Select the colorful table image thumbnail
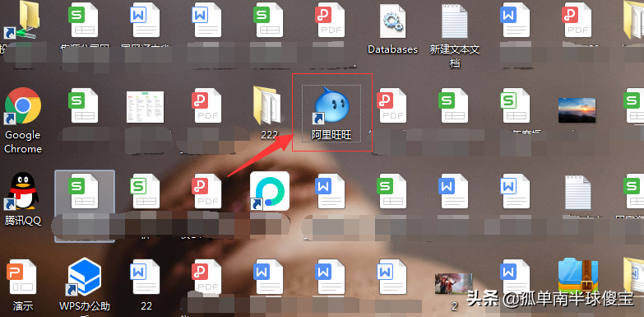This screenshot has width=644, height=317. (x=145, y=107)
